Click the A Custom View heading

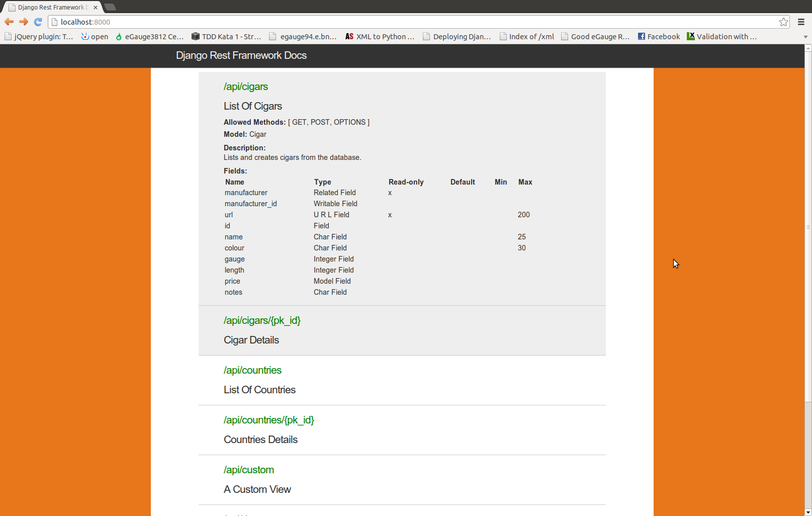point(257,489)
